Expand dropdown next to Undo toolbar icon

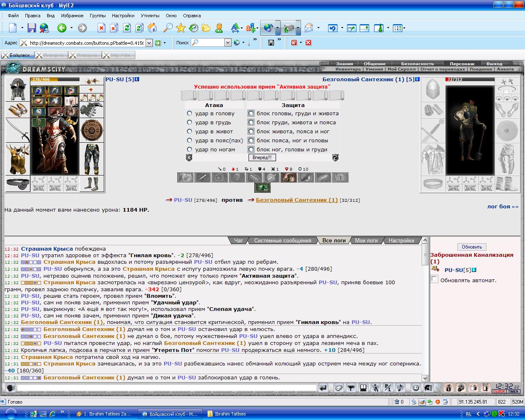point(341,28)
